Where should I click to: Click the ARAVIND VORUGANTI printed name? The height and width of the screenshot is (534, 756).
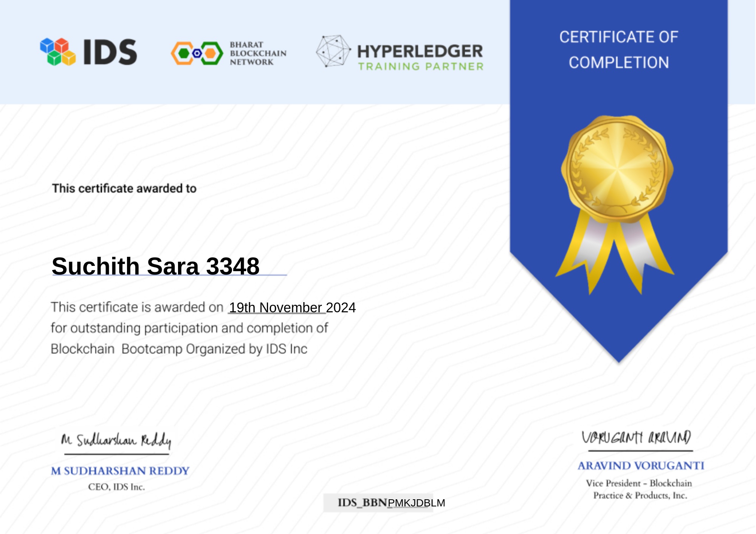pos(641,466)
